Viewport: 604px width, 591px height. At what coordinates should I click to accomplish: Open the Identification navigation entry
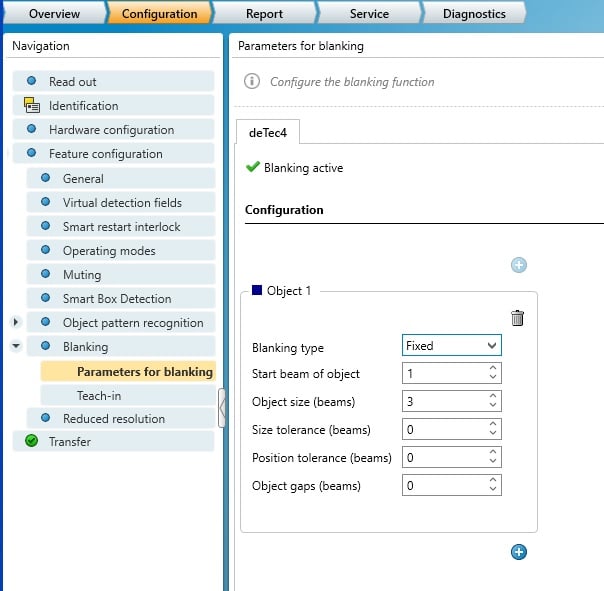pyautogui.click(x=113, y=106)
